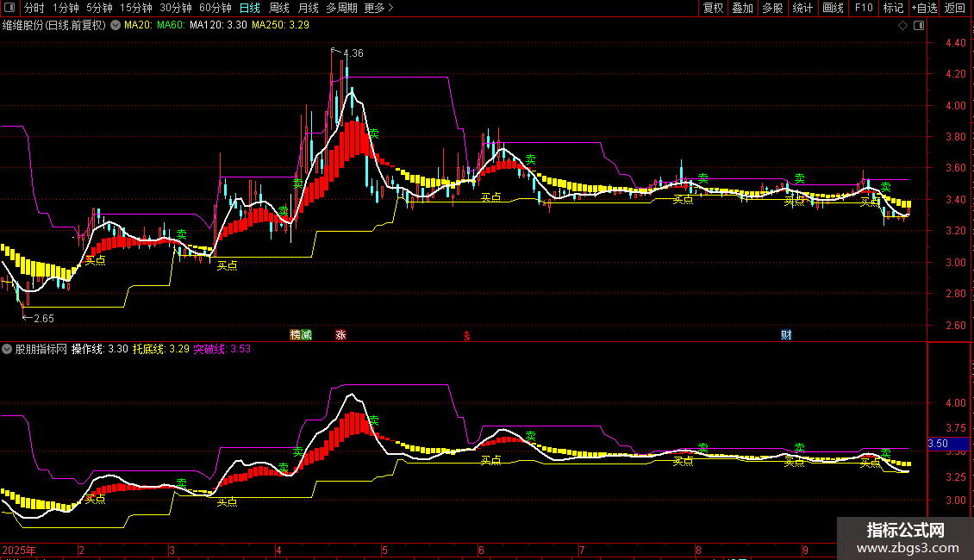Image resolution: width=974 pixels, height=560 pixels.
Task: Select the 15分钟 period
Action: click(136, 8)
